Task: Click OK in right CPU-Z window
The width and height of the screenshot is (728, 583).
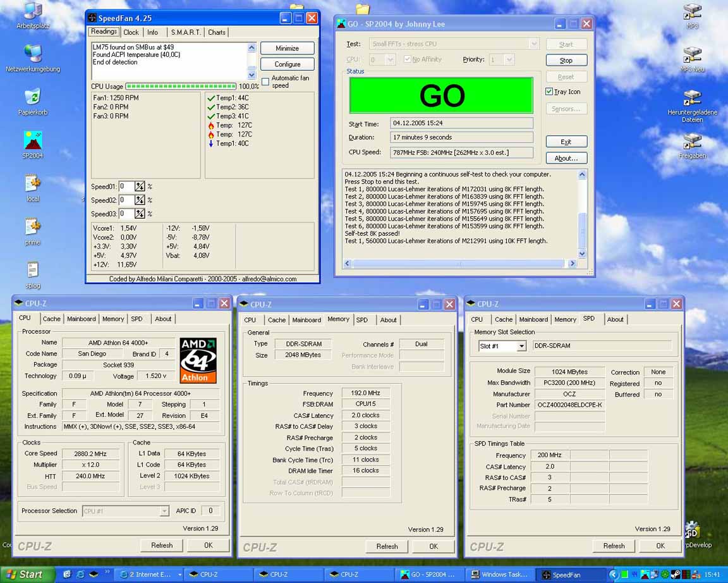Action: [x=660, y=546]
